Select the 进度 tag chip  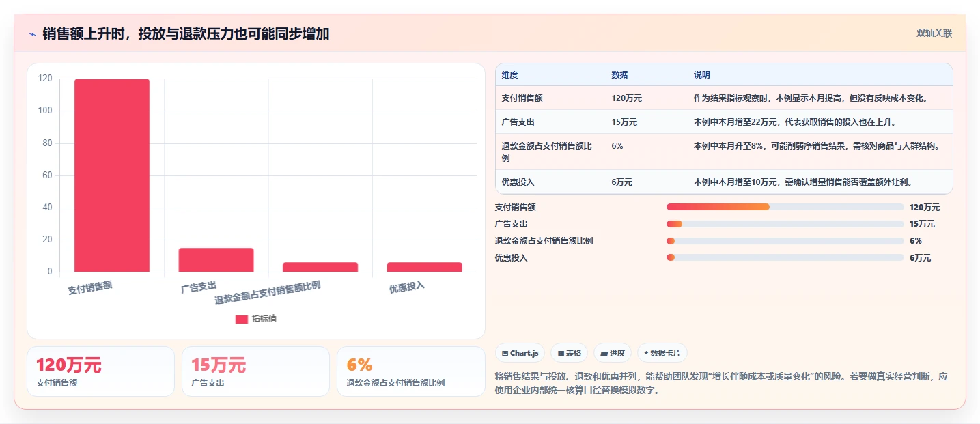tap(613, 353)
